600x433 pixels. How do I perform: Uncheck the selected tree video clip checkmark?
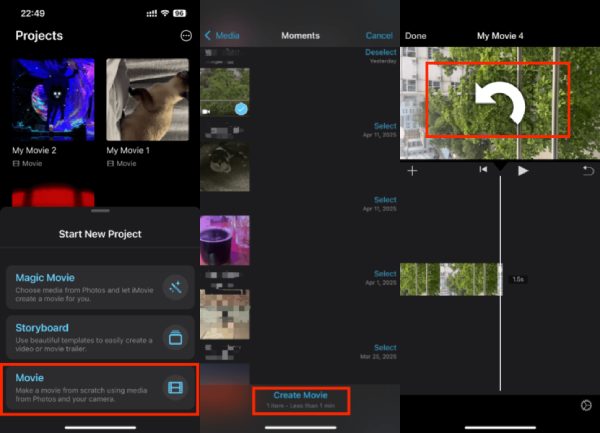tap(241, 109)
